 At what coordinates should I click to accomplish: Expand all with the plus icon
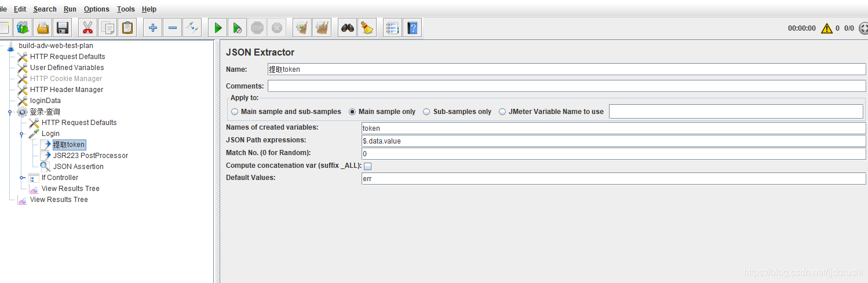coord(153,27)
